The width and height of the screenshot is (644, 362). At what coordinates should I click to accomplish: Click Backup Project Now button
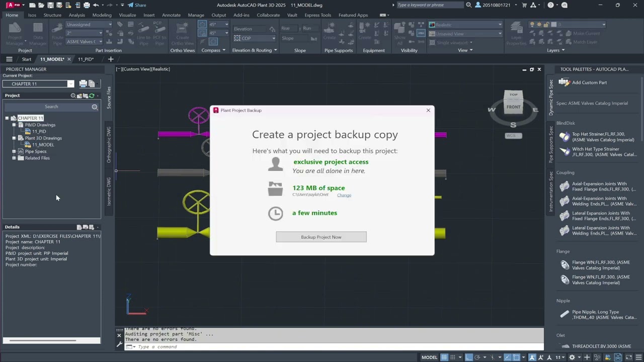pos(321,237)
